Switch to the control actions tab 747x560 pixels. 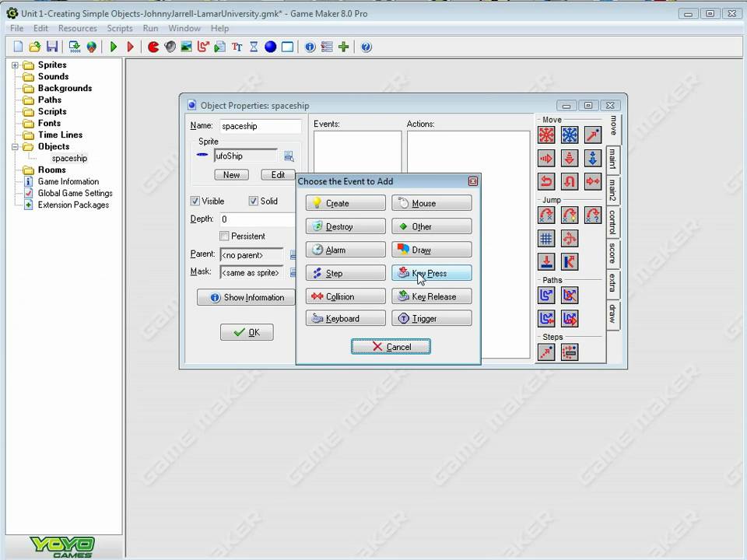(x=612, y=222)
